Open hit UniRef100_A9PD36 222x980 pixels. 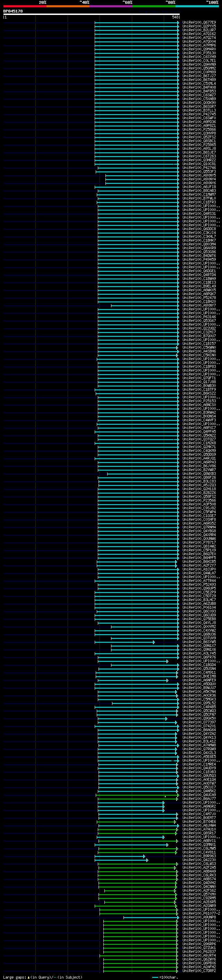[x=199, y=122]
